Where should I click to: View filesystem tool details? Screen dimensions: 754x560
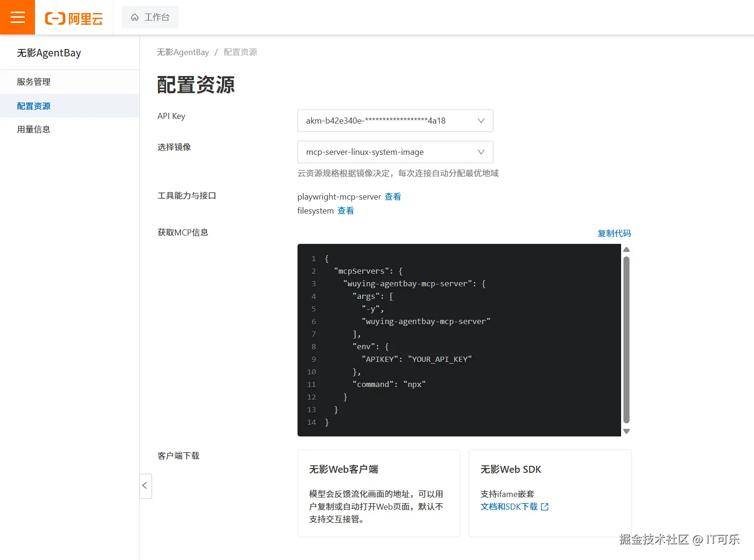346,211
